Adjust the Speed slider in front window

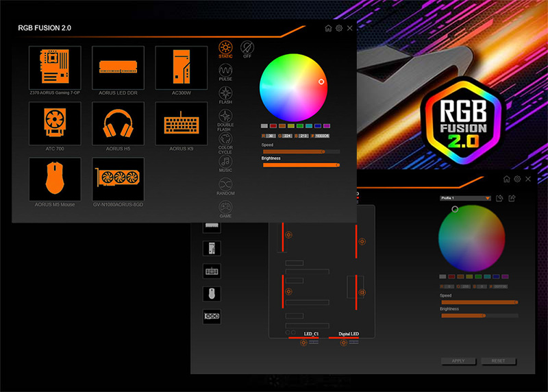301,151
